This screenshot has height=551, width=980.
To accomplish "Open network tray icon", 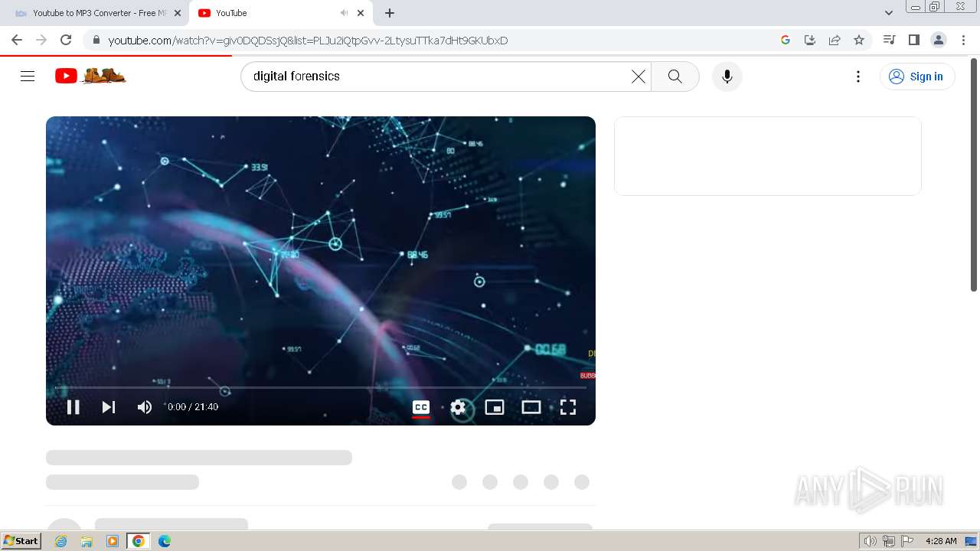I will click(888, 541).
